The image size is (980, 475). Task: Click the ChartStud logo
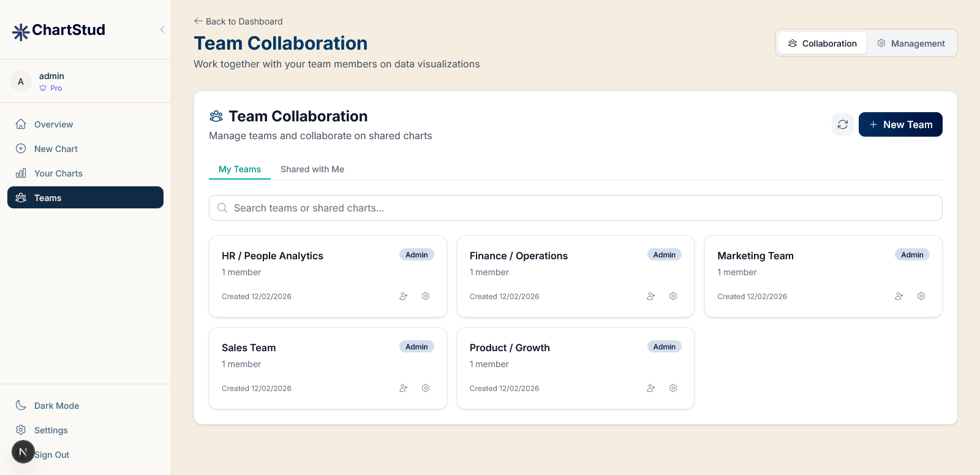pos(59,30)
